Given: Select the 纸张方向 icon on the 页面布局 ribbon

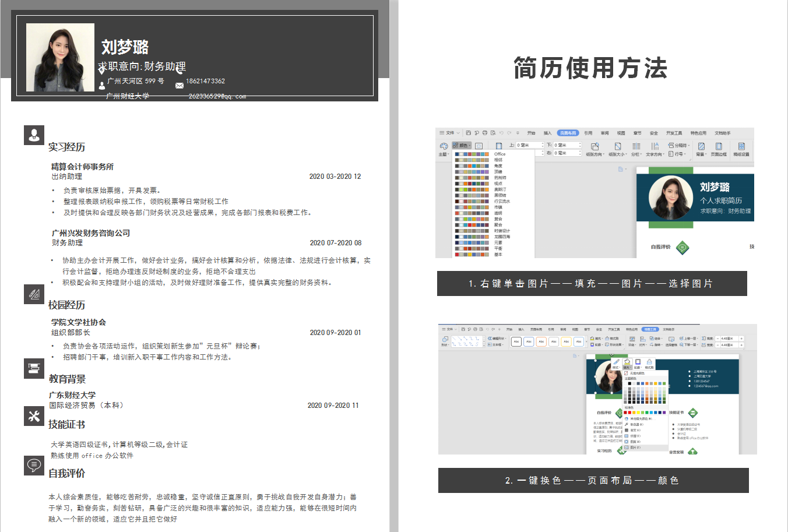Looking at the screenshot, I should click(x=594, y=146).
